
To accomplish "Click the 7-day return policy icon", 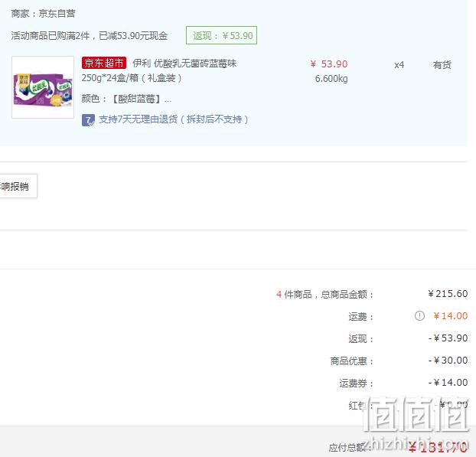I will [88, 120].
